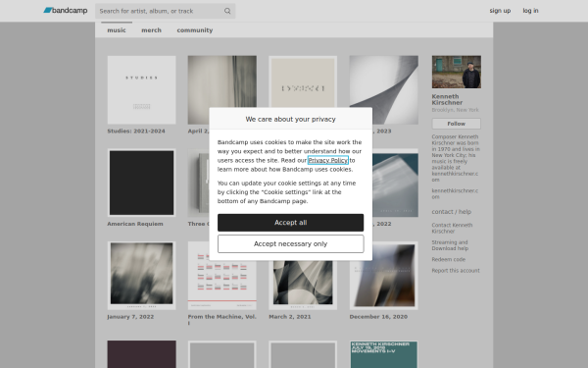The image size is (588, 368).
Task: Click We care about your privacy heading
Action: (x=291, y=119)
